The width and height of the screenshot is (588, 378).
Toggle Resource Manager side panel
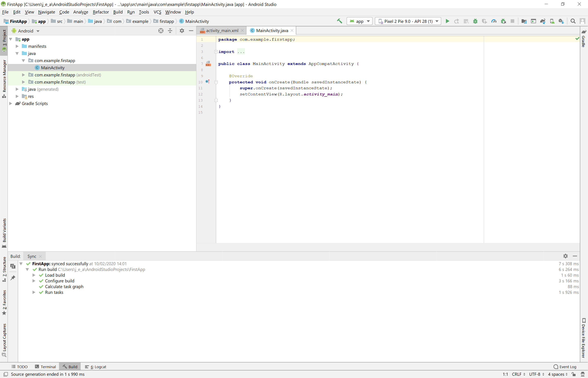(4, 79)
